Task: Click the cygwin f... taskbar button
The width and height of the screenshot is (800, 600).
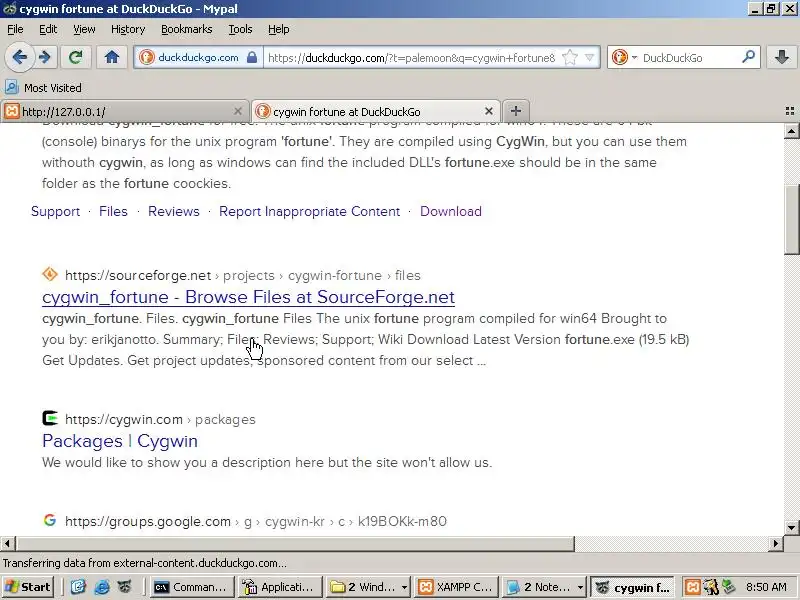Action: 633,587
